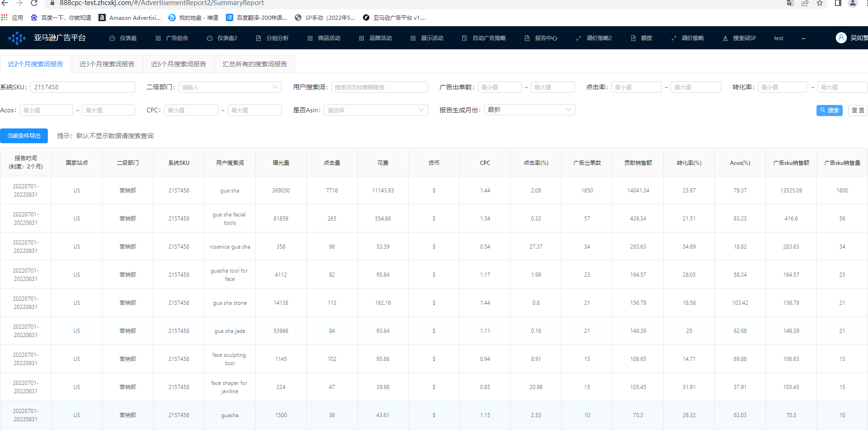Open the 品牌活动 nav item

click(x=375, y=38)
